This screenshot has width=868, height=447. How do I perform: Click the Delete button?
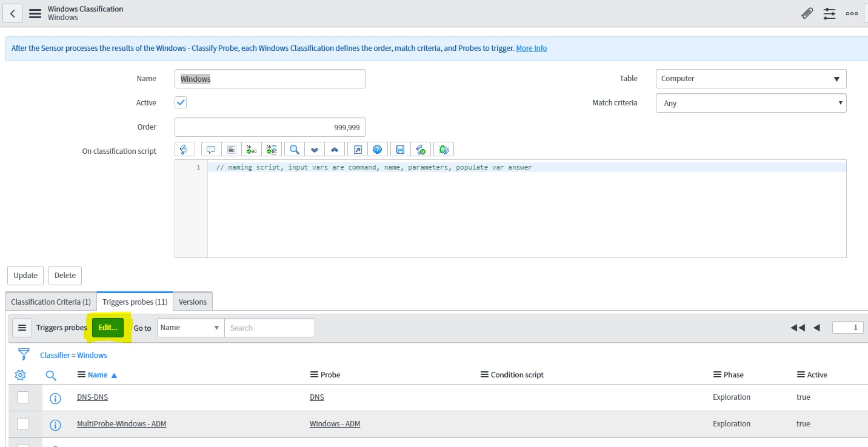pyautogui.click(x=65, y=275)
